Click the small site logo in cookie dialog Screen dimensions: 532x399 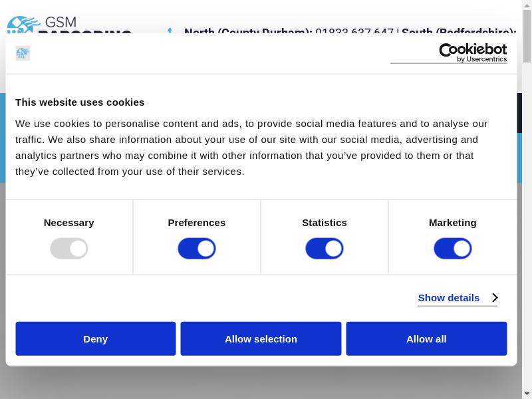coord(23,54)
